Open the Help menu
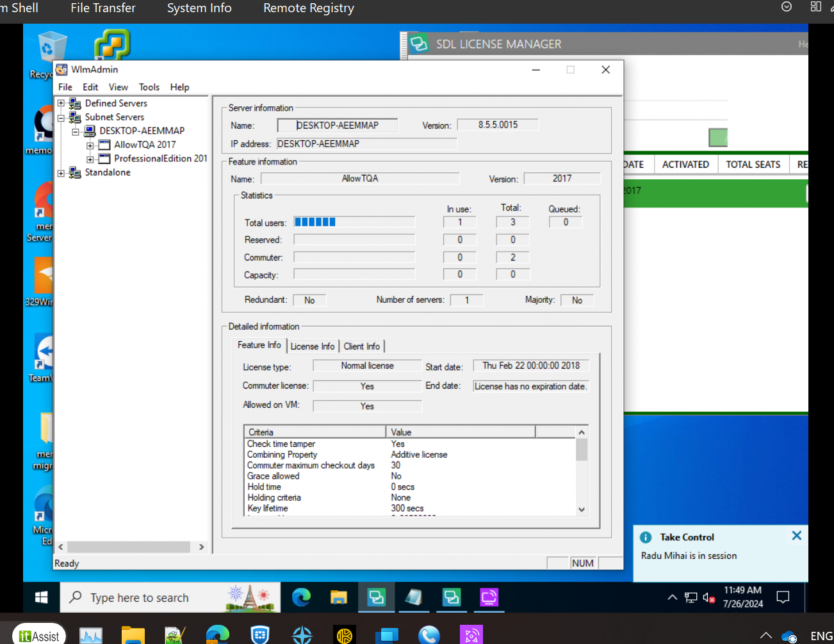This screenshot has width=834, height=644. click(x=180, y=87)
